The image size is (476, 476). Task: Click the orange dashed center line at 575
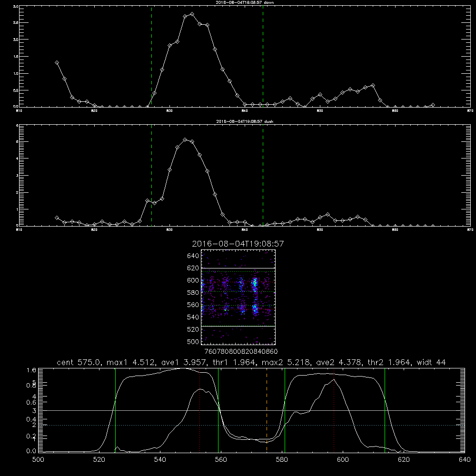pyautogui.click(x=267, y=410)
